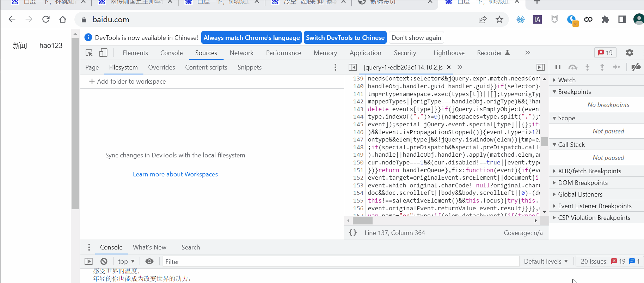Open the top context dropdown

click(127, 261)
